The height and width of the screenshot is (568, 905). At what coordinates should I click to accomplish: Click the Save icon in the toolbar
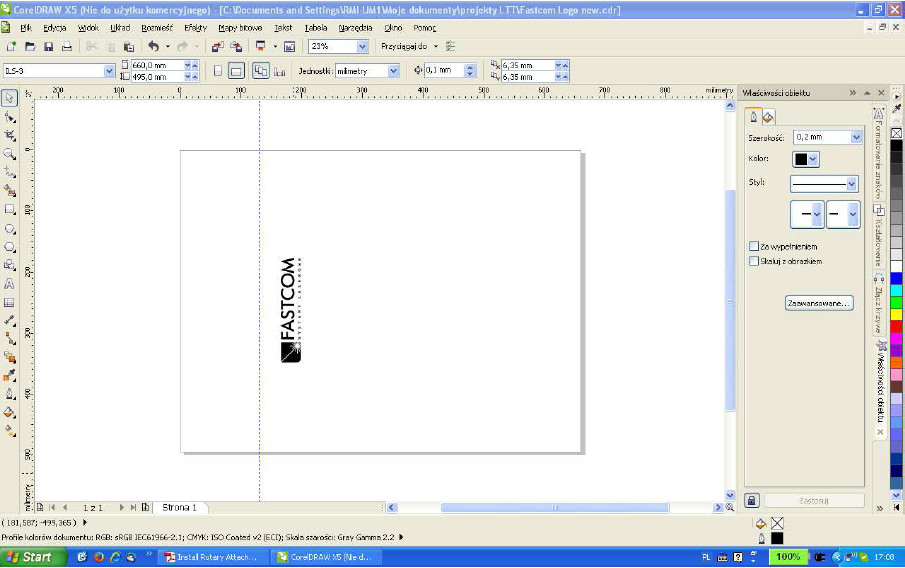(x=47, y=47)
